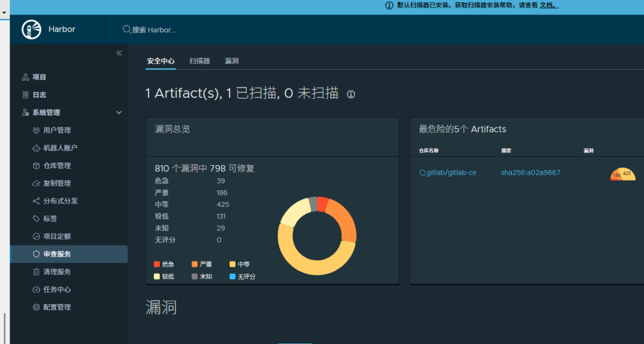Click search icon beside gitlab/gitlab-ce
Image resolution: width=644 pixels, height=344 pixels.
[x=422, y=173]
